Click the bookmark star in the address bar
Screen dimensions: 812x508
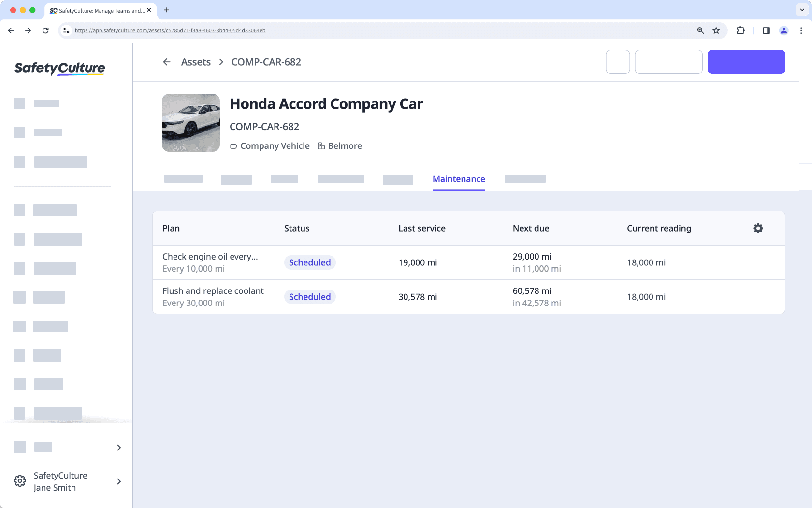point(716,30)
